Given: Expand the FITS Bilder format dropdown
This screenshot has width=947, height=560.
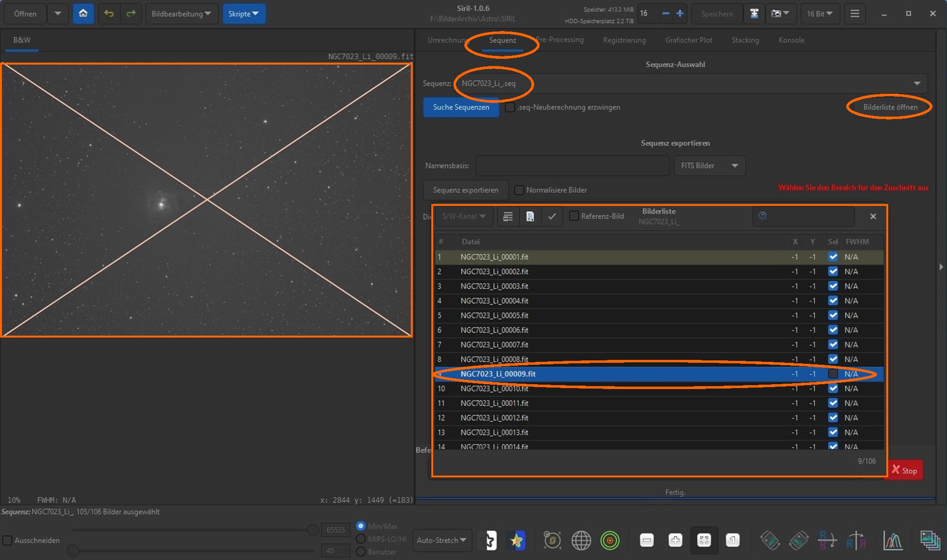Looking at the screenshot, I should 709,166.
